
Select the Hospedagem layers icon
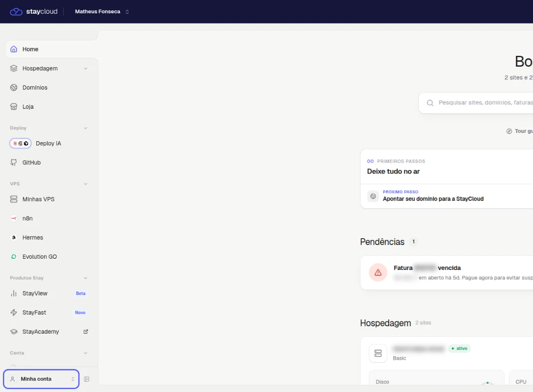pyautogui.click(x=14, y=68)
